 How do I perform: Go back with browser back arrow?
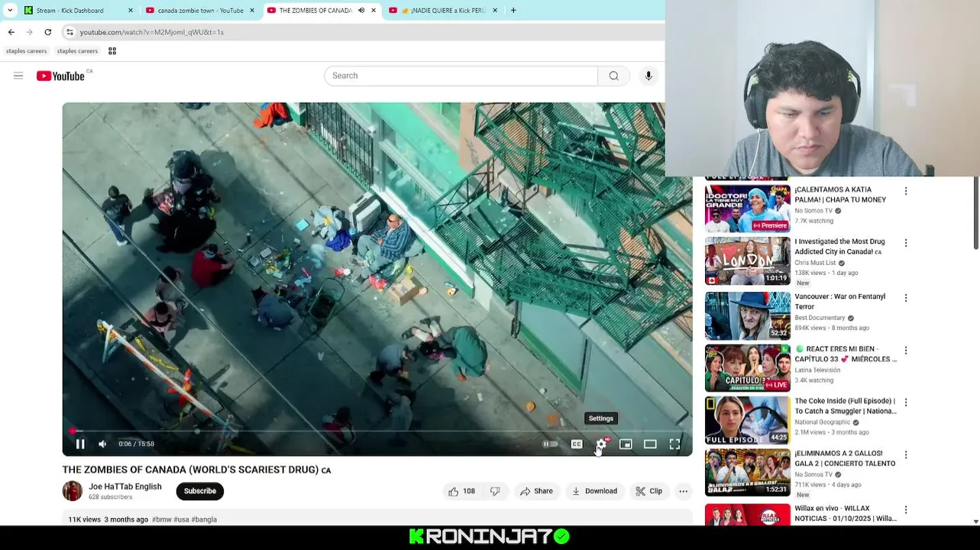coord(11,32)
